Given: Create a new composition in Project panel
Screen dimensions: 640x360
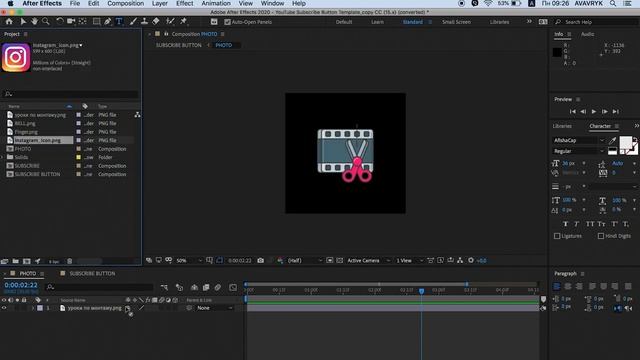Looking at the screenshot, I should [27, 261].
